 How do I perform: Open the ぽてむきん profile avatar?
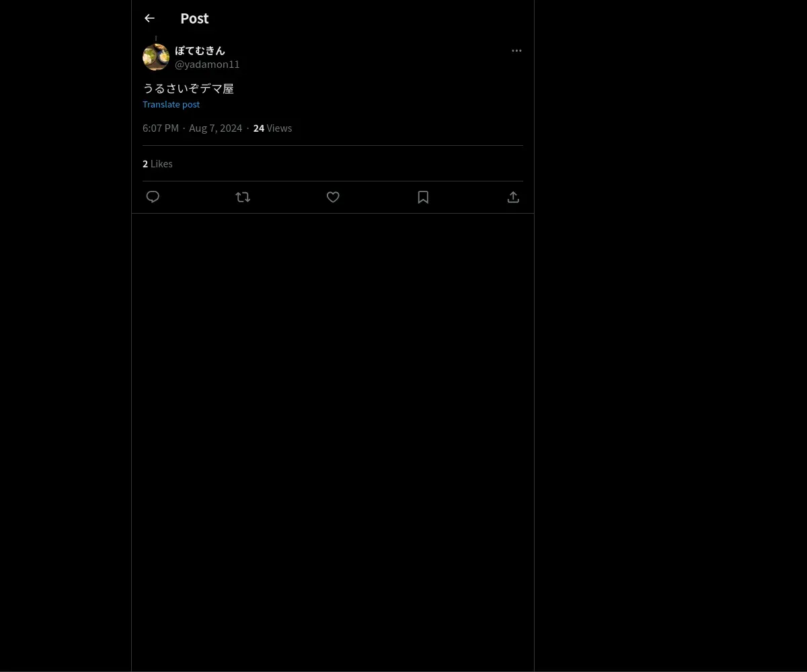[x=156, y=57]
